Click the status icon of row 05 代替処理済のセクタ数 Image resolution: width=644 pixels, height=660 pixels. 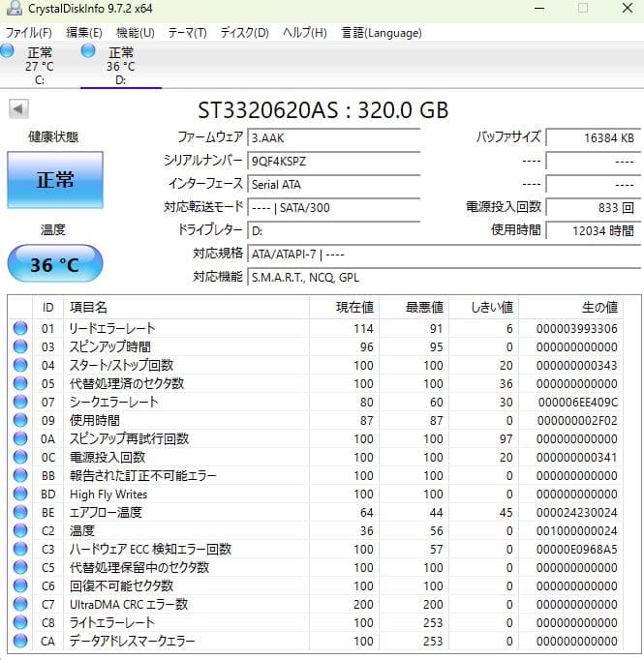pyautogui.click(x=20, y=383)
